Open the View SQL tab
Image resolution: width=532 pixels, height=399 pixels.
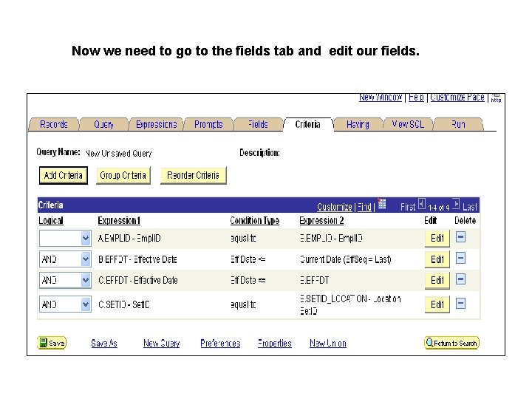(x=408, y=125)
